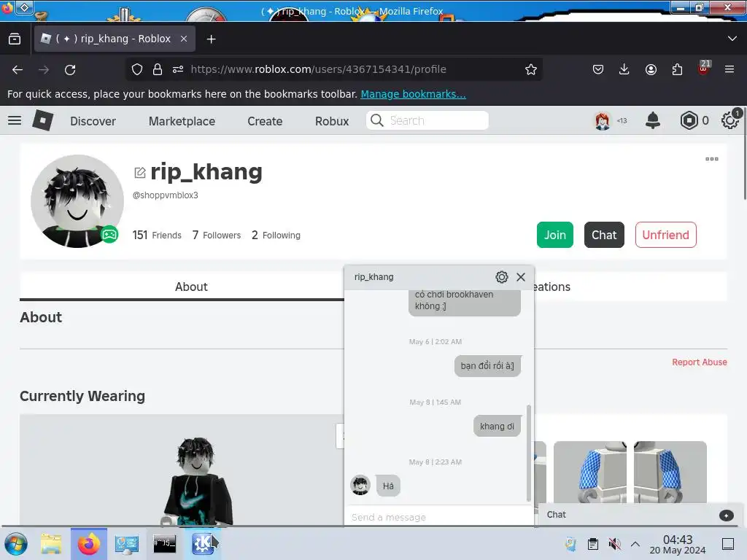The width and height of the screenshot is (747, 560).
Task: Click the Send a message input
Action: 438,517
